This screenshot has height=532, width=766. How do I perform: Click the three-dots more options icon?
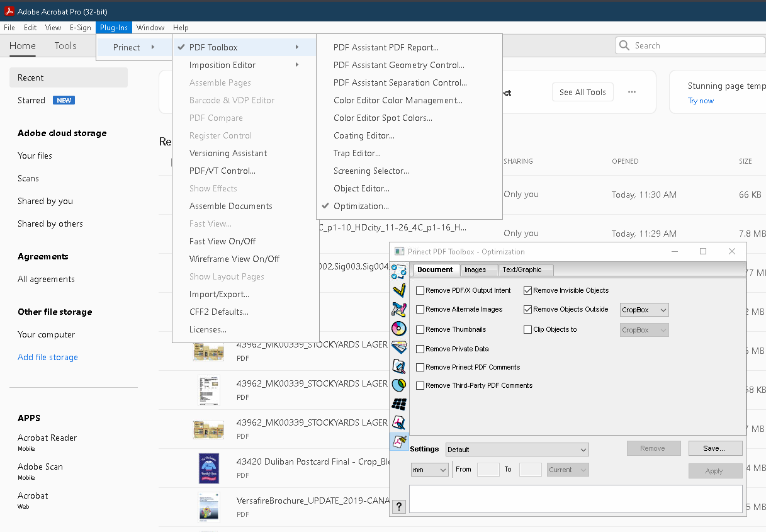632,92
